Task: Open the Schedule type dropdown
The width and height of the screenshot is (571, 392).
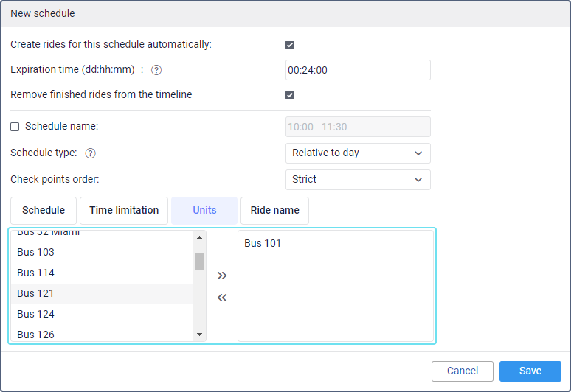Action: (x=358, y=153)
